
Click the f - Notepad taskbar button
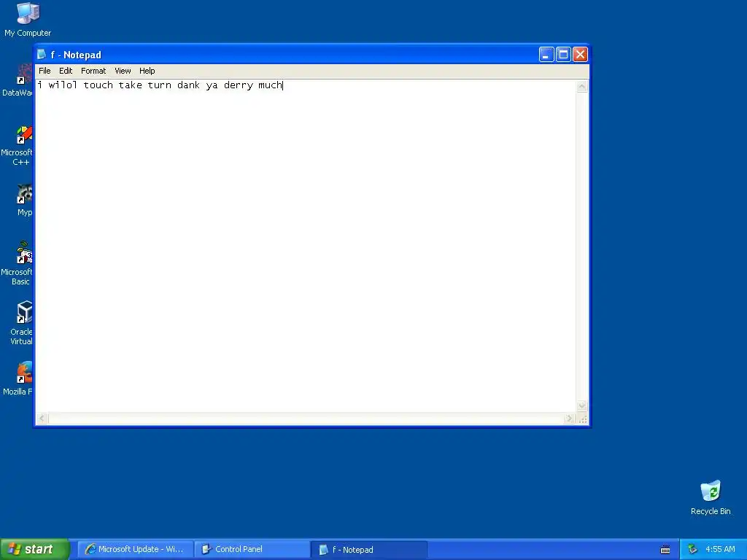(x=369, y=550)
